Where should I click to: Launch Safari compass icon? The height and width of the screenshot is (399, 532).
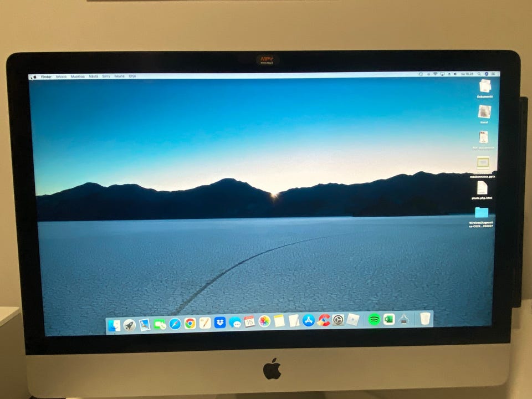tap(175, 324)
